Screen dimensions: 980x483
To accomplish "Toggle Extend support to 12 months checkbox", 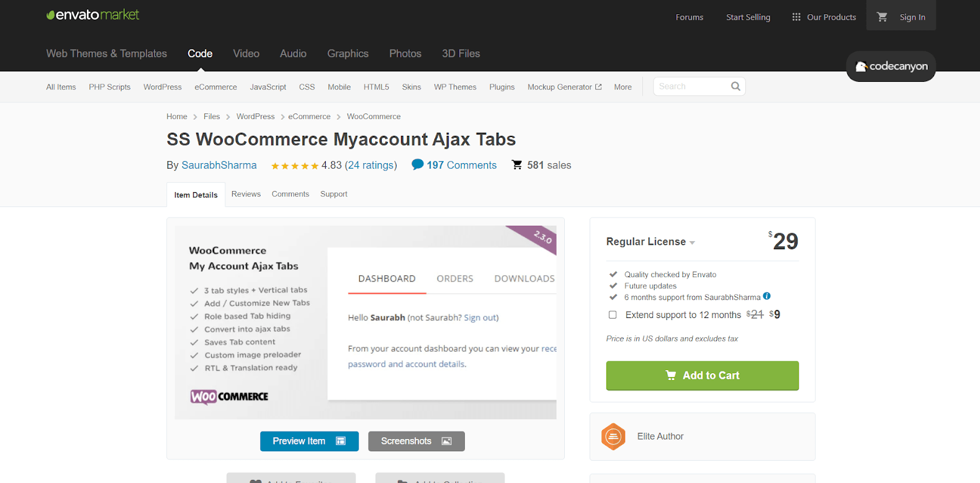I will coord(613,315).
